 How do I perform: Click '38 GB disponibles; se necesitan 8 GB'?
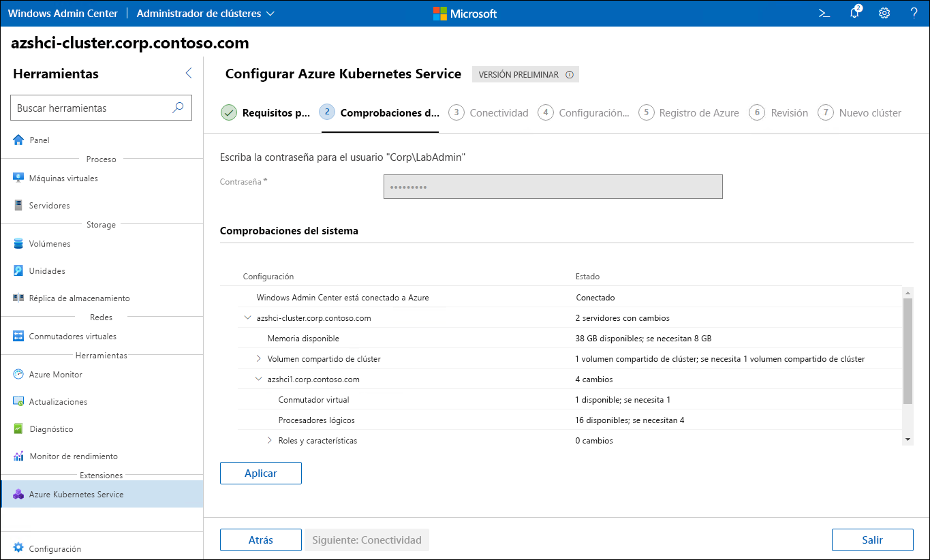click(643, 338)
